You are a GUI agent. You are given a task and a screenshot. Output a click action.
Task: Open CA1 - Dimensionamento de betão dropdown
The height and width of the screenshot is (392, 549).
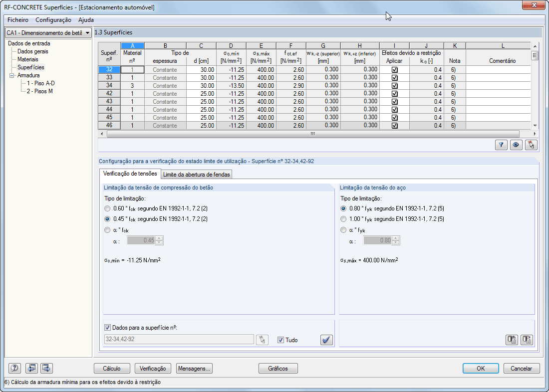tap(48, 32)
